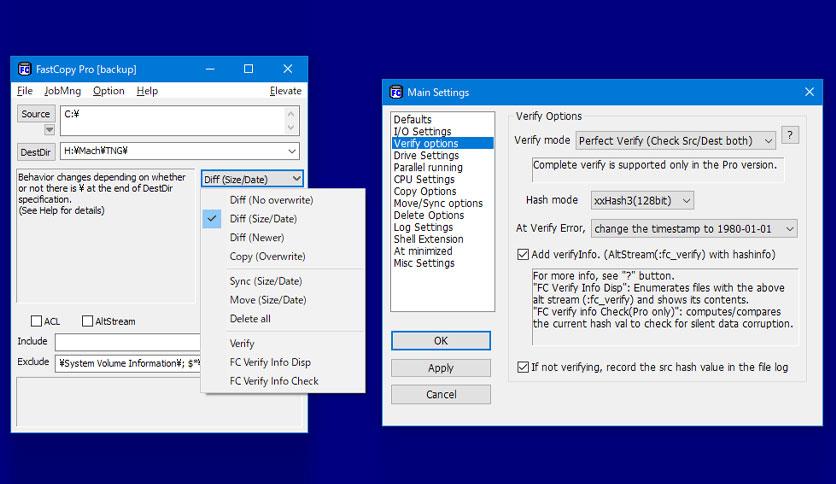The width and height of the screenshot is (836, 484).
Task: Open the "?" help button for Verify mode
Action: 789,136
